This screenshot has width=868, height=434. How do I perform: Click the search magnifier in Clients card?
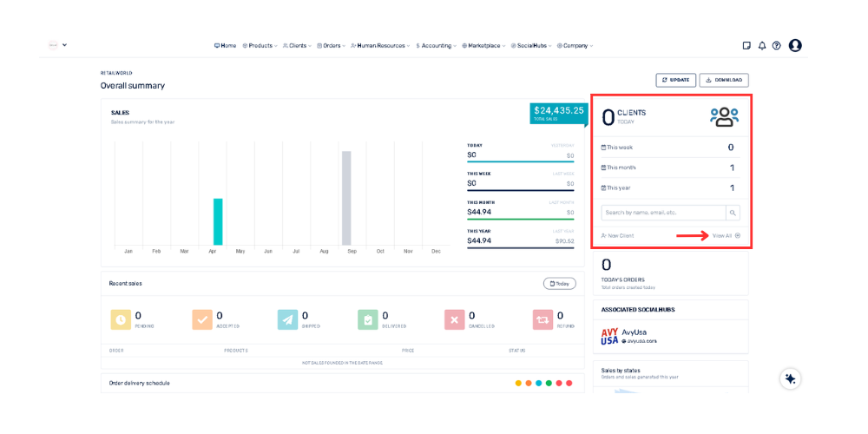[x=733, y=213]
